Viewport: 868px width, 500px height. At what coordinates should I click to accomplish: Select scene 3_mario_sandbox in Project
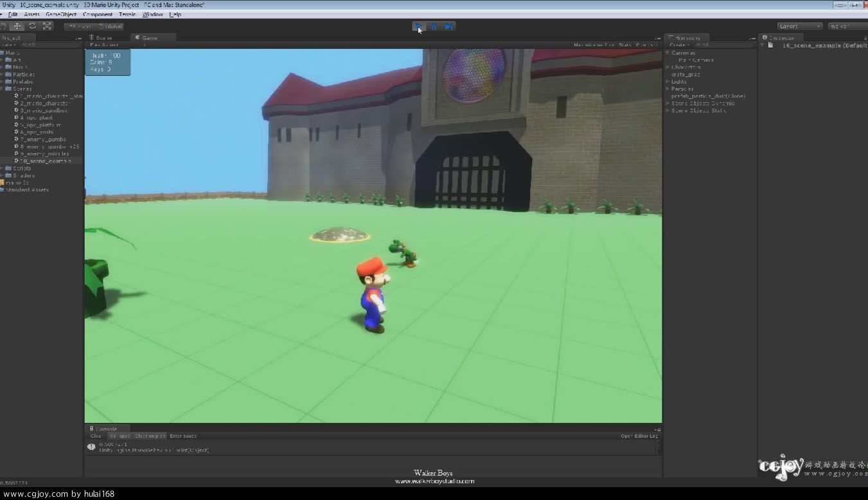tap(44, 111)
